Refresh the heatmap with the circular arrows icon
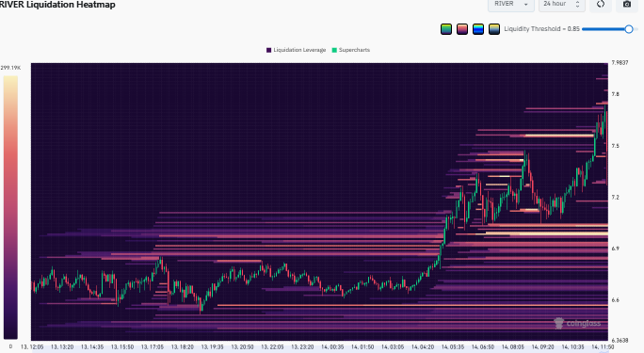The width and height of the screenshot is (644, 353). coord(601,4)
